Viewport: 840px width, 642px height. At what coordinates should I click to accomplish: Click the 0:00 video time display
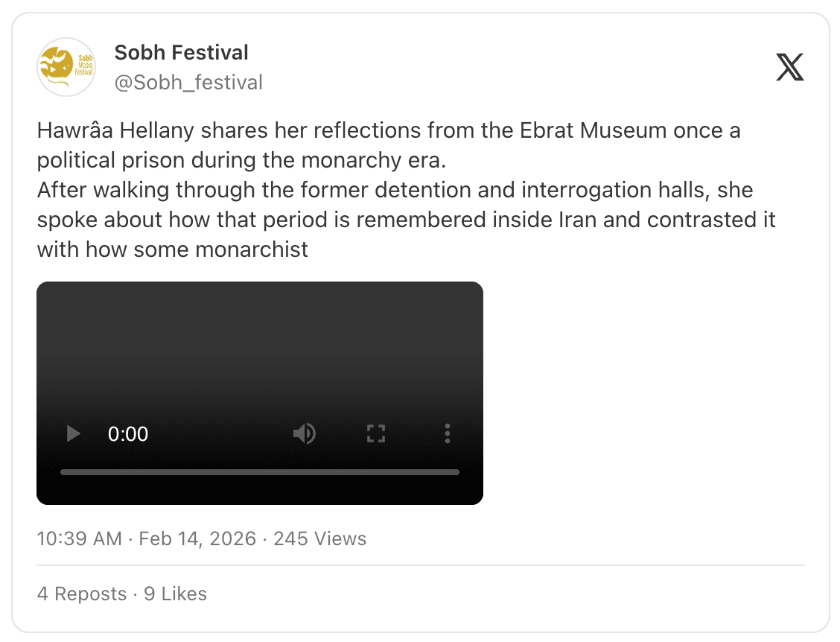[x=128, y=434]
